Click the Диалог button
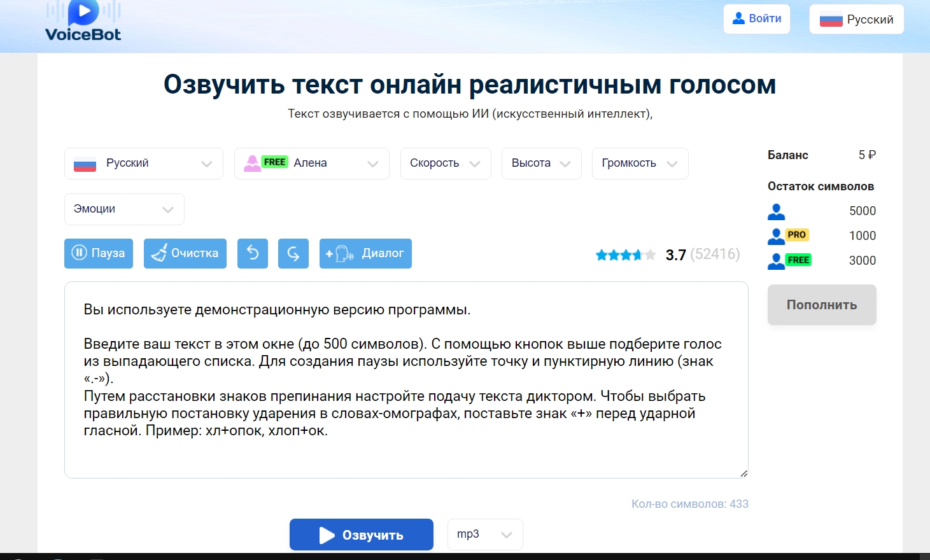The height and width of the screenshot is (560, 930). 365,253
